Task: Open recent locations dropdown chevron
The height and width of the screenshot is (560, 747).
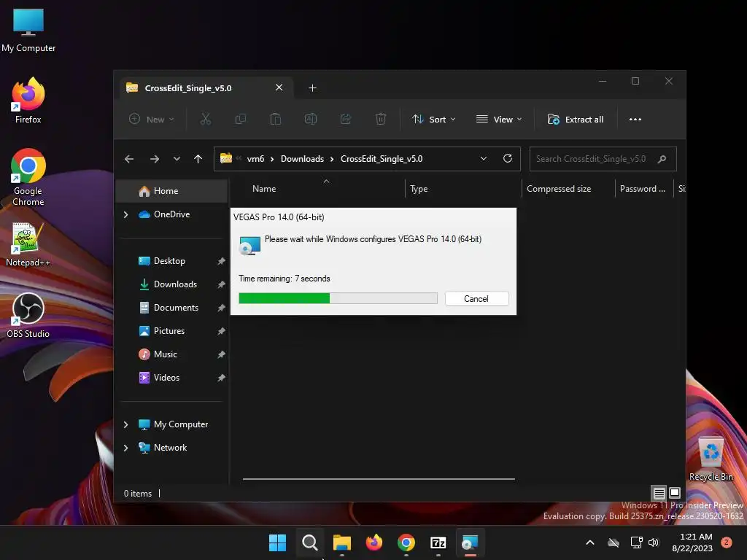Action: pos(177,158)
